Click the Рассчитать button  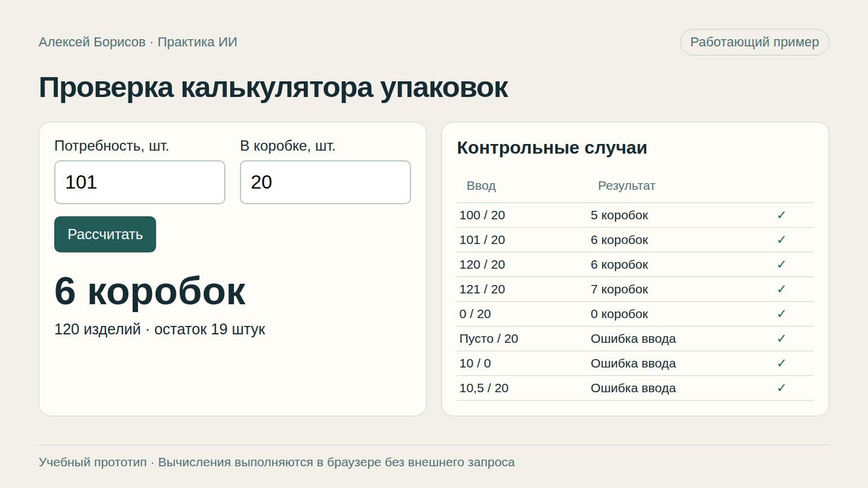pos(105,234)
